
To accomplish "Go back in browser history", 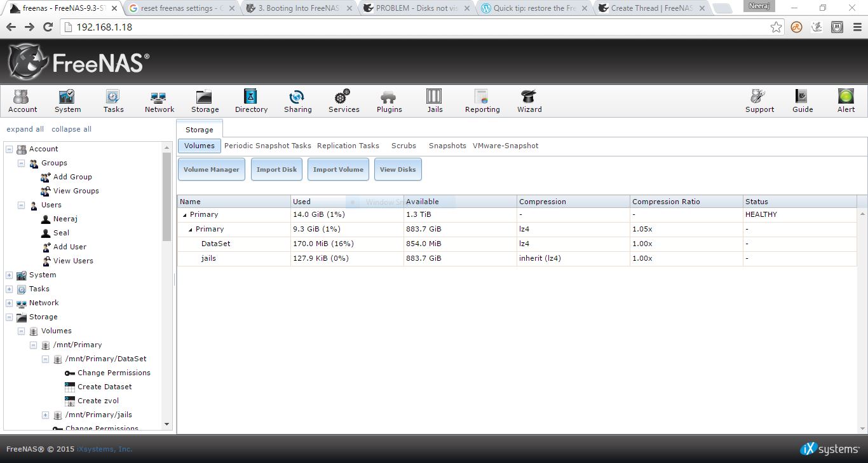I will [x=11, y=27].
